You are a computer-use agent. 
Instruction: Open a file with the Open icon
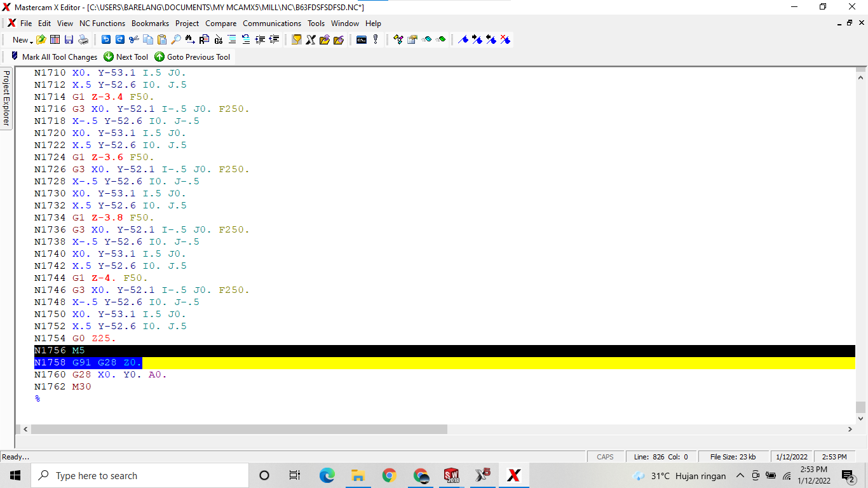(40, 39)
